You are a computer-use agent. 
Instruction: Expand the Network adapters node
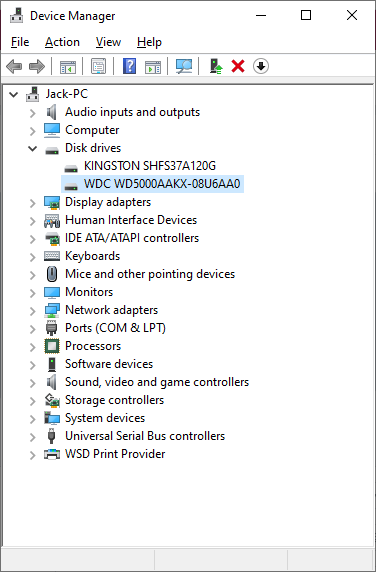[33, 310]
